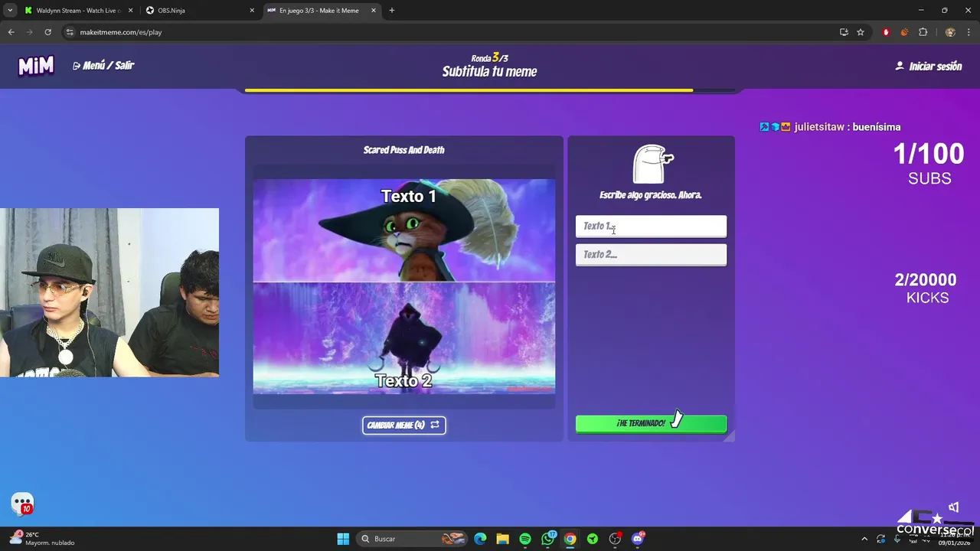Click the 'Scared Puss And Death' title

coord(404,150)
